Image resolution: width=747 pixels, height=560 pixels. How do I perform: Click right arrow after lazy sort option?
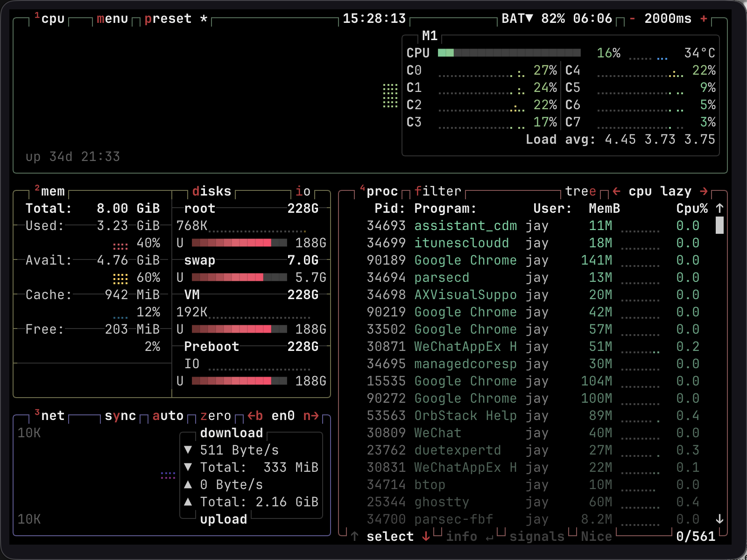pos(704,191)
